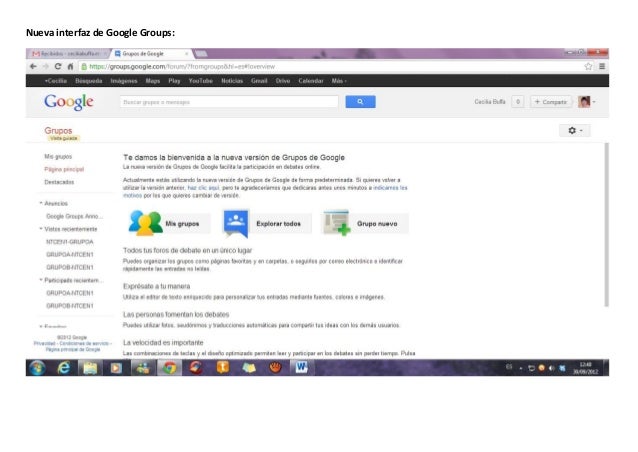Expand the Más dropdown menu
The height and width of the screenshot is (452, 638).
click(x=339, y=81)
